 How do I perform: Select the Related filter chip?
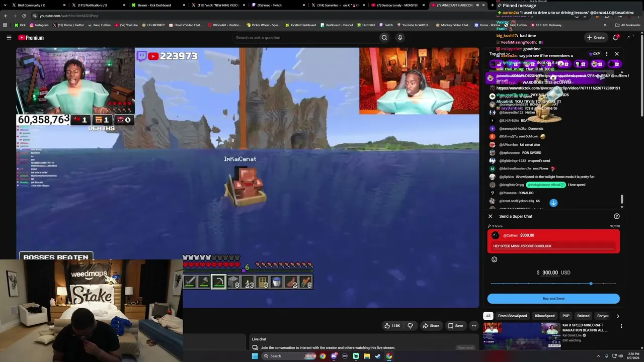pos(584,316)
